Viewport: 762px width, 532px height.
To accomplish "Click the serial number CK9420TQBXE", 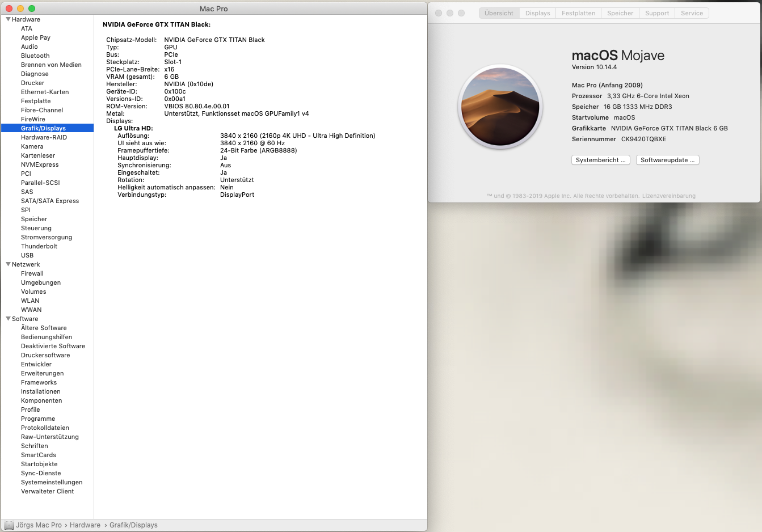I will pyautogui.click(x=643, y=139).
